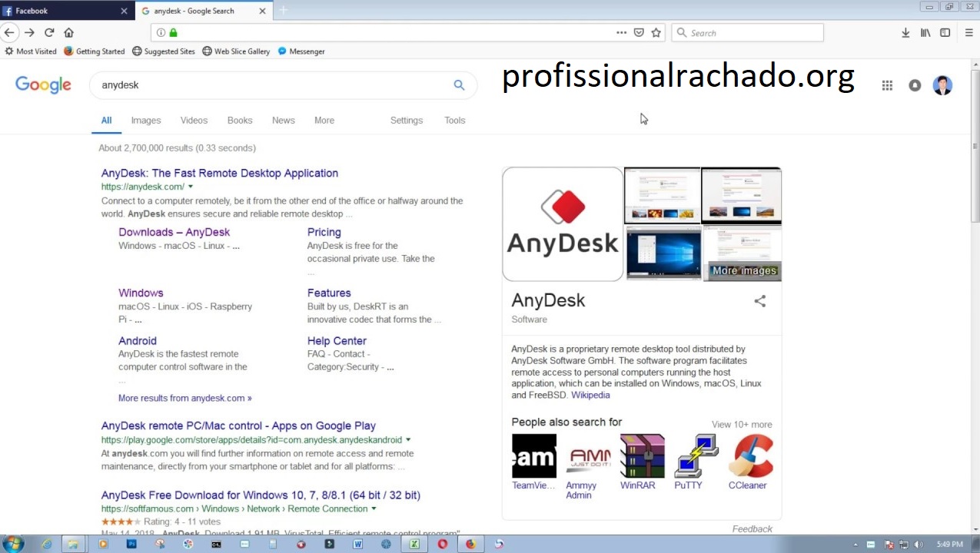Click More results from anydesk.com

(x=185, y=398)
